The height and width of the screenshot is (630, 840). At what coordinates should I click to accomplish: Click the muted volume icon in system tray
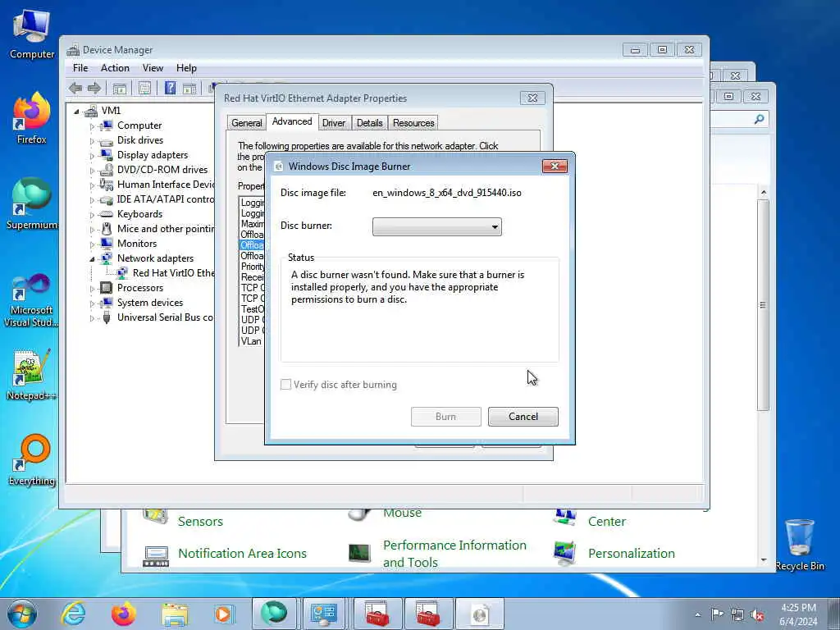757,615
